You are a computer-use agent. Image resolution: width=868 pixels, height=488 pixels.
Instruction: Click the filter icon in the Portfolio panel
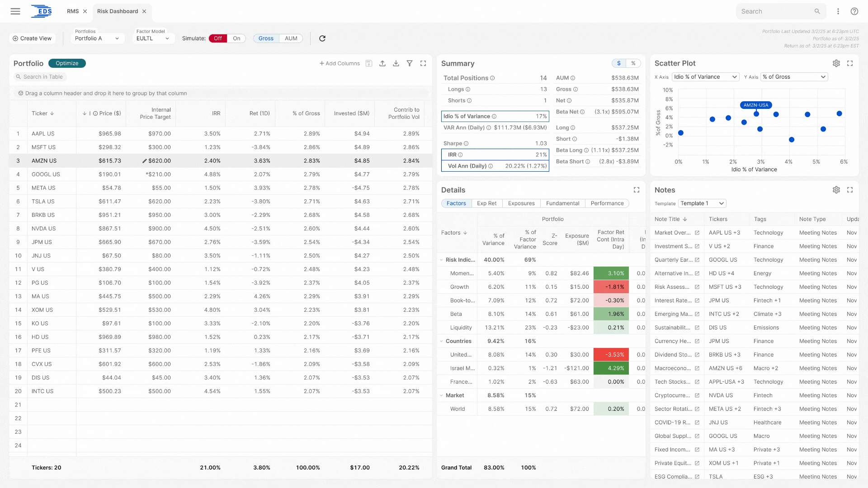pyautogui.click(x=410, y=63)
